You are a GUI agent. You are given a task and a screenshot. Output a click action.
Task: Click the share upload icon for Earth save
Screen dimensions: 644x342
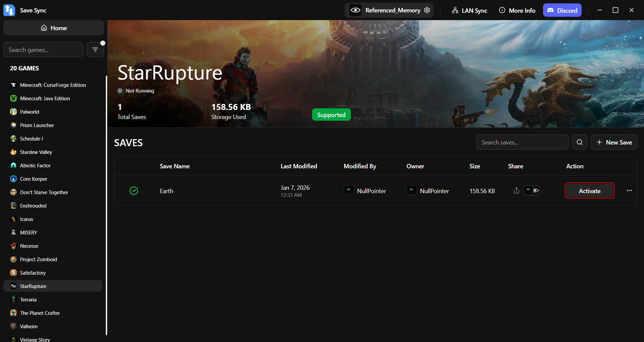click(x=517, y=190)
